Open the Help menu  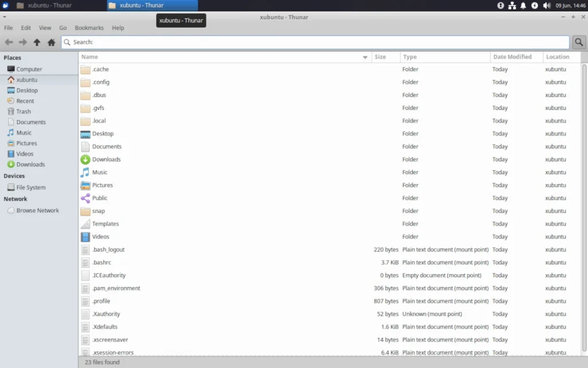tap(118, 28)
